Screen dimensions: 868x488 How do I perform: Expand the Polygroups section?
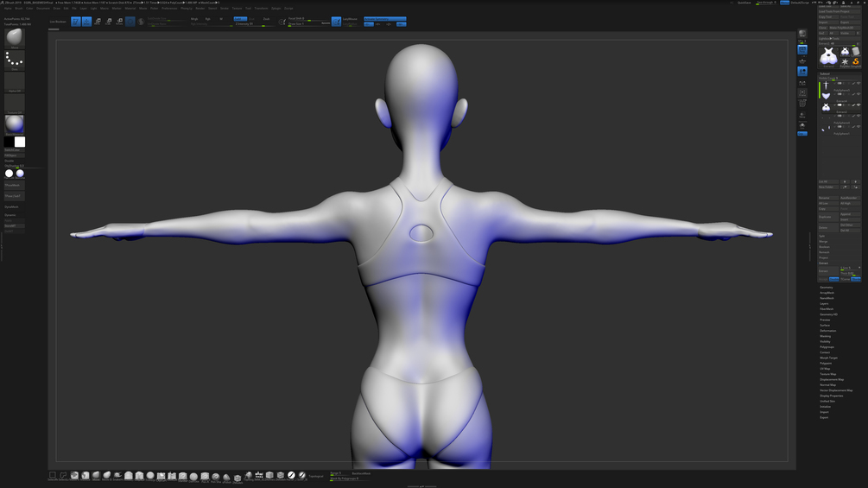click(827, 347)
